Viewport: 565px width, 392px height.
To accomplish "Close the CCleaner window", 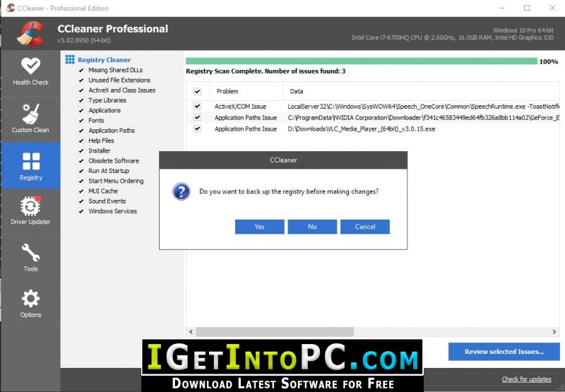I will point(552,8).
